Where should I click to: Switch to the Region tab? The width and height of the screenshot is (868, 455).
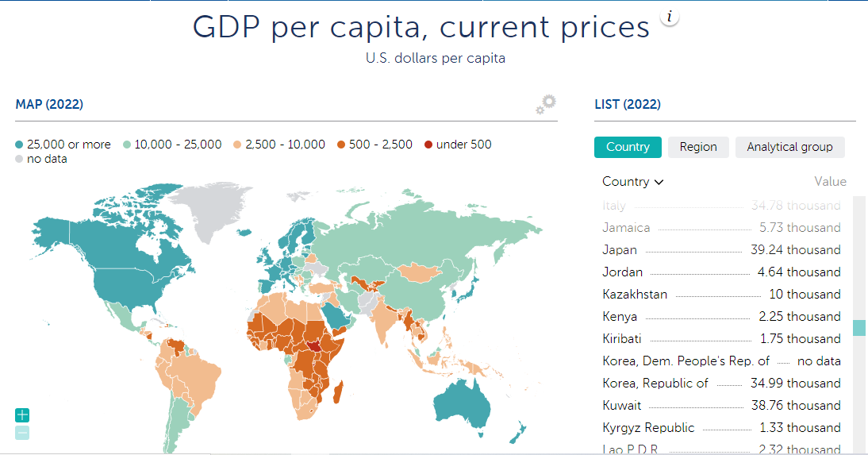point(698,147)
